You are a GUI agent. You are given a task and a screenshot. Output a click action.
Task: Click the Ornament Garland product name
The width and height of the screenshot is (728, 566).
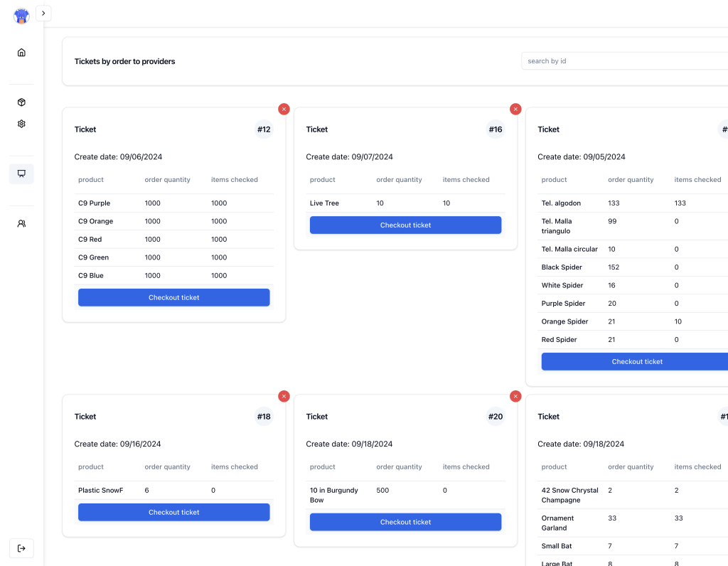(557, 523)
